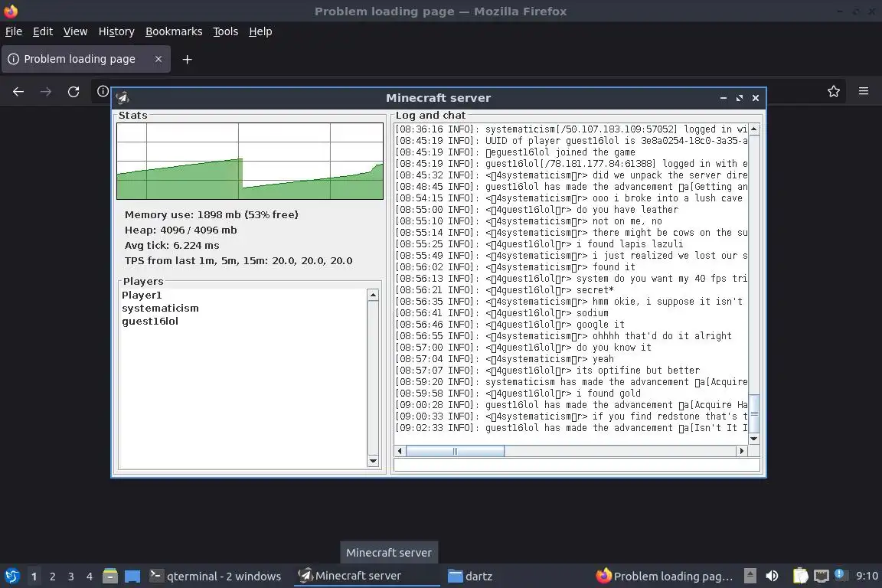Open the History menu in Firefox
The width and height of the screenshot is (882, 588).
pos(116,31)
